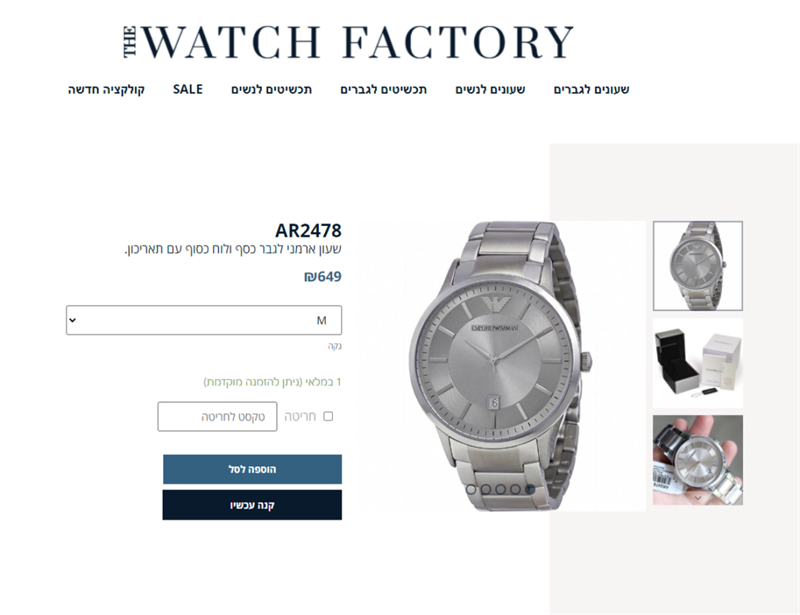The image size is (800, 615).
Task: Enable the חריטה engraving checkbox
Action: [328, 416]
